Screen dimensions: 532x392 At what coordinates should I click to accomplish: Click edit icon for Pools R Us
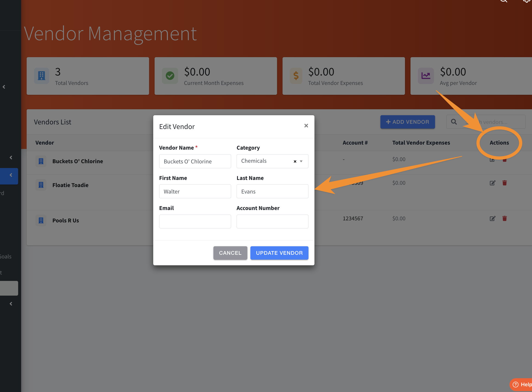[492, 218]
